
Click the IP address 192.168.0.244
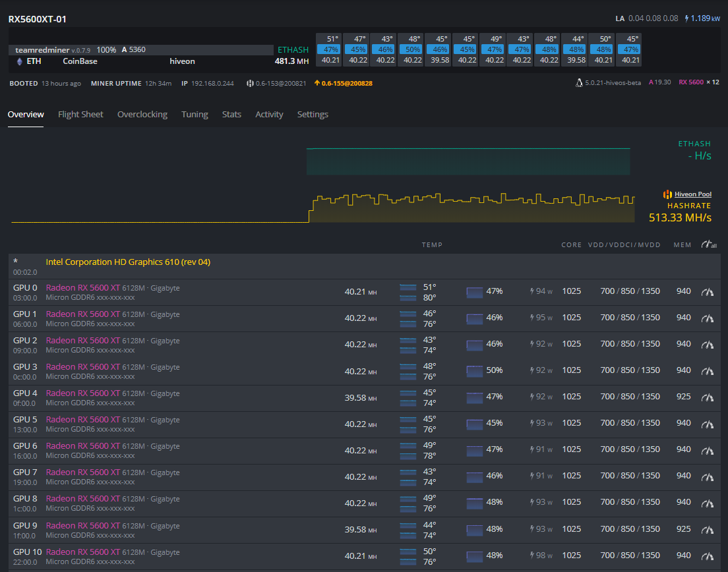click(212, 84)
